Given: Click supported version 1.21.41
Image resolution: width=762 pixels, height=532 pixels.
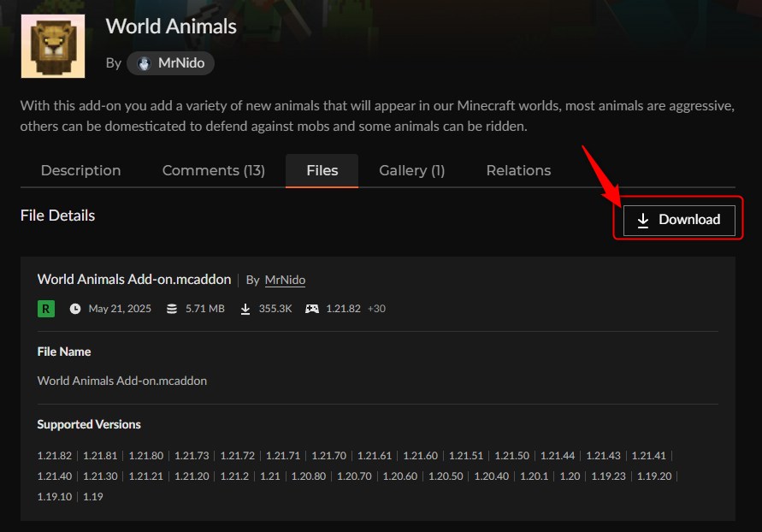Looking at the screenshot, I should click(x=649, y=456).
